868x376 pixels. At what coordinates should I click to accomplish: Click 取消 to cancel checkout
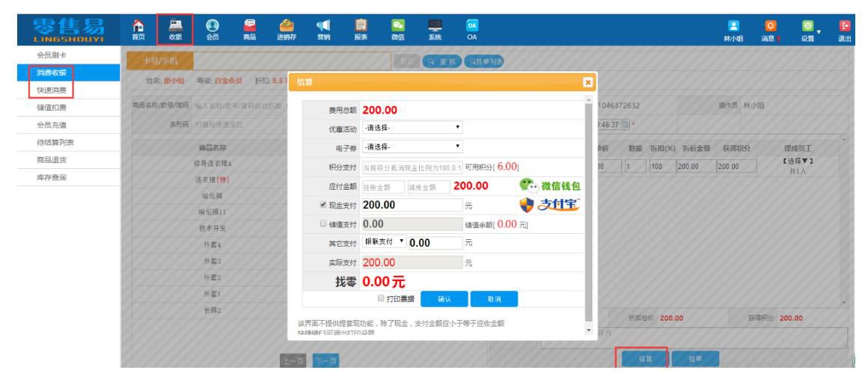tap(494, 298)
